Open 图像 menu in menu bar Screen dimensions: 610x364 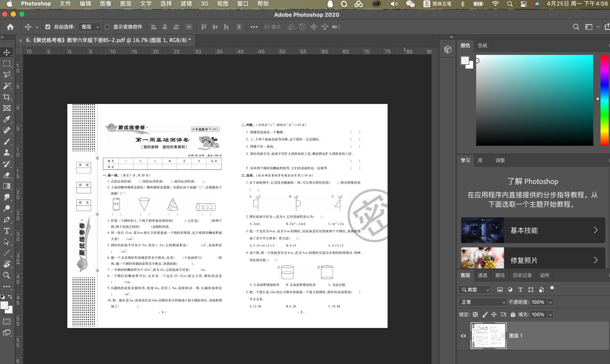[106, 4]
